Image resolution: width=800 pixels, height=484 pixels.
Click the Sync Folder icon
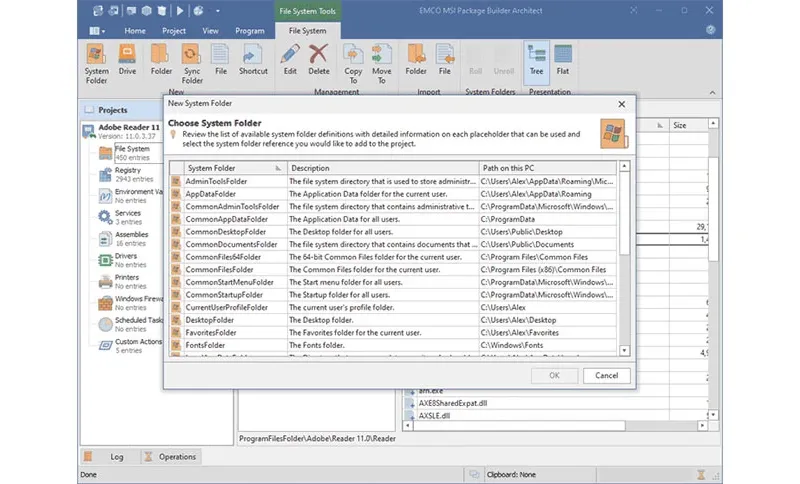pyautogui.click(x=192, y=64)
